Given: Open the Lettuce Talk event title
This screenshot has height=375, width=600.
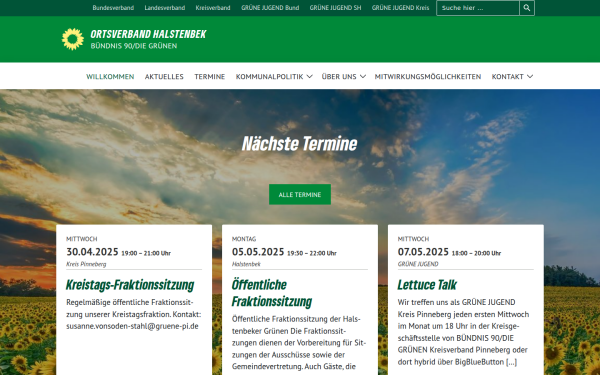Looking at the screenshot, I should click(x=427, y=285).
